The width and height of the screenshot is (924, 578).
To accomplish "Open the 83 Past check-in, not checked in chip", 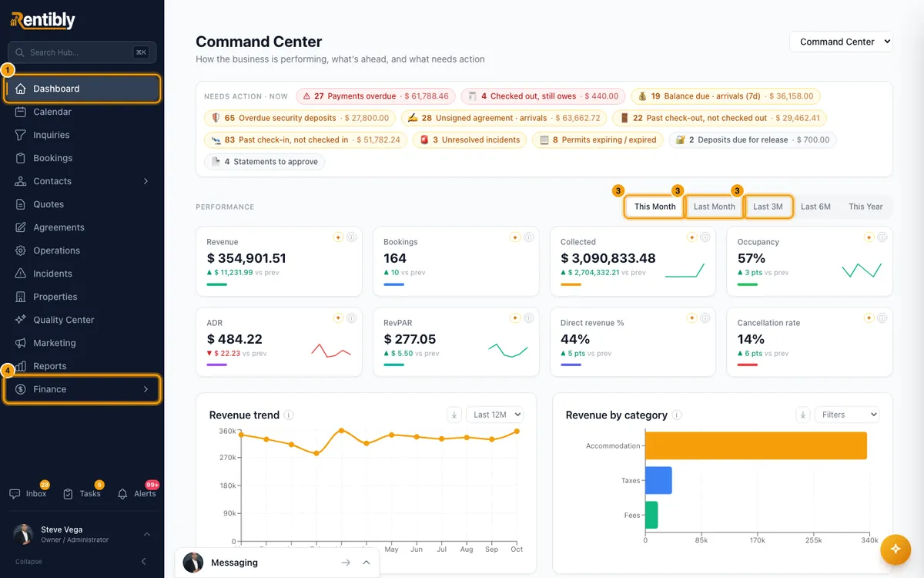I will pos(306,139).
